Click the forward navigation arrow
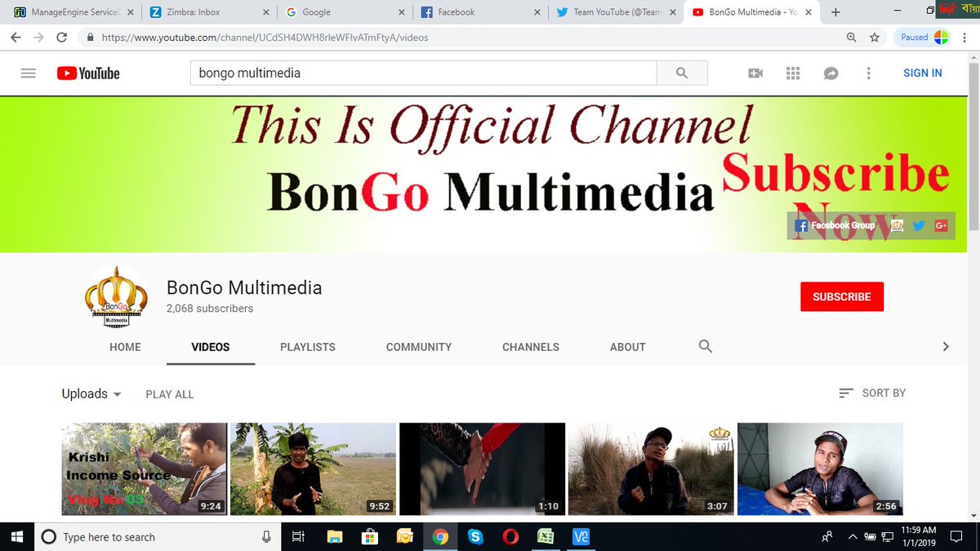 point(38,38)
